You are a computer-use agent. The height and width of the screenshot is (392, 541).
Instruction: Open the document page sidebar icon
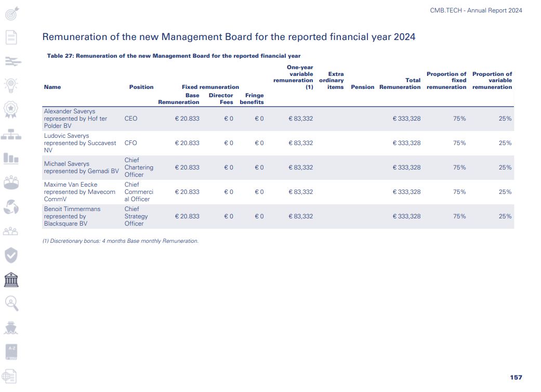pyautogui.click(x=11, y=37)
